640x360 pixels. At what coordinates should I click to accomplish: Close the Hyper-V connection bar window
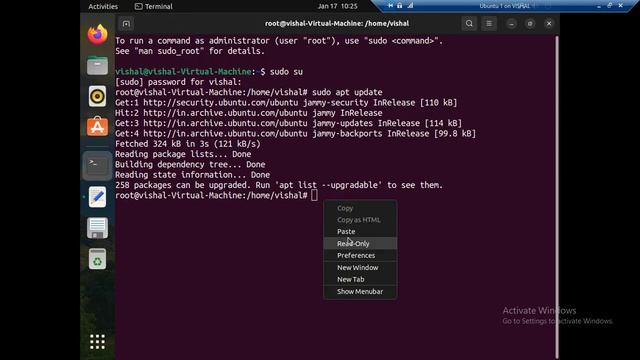(x=621, y=6)
